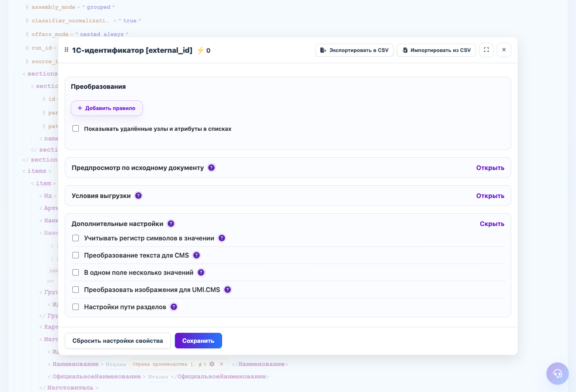
Task: Hide the Дополнительные настройки section
Action: point(492,224)
